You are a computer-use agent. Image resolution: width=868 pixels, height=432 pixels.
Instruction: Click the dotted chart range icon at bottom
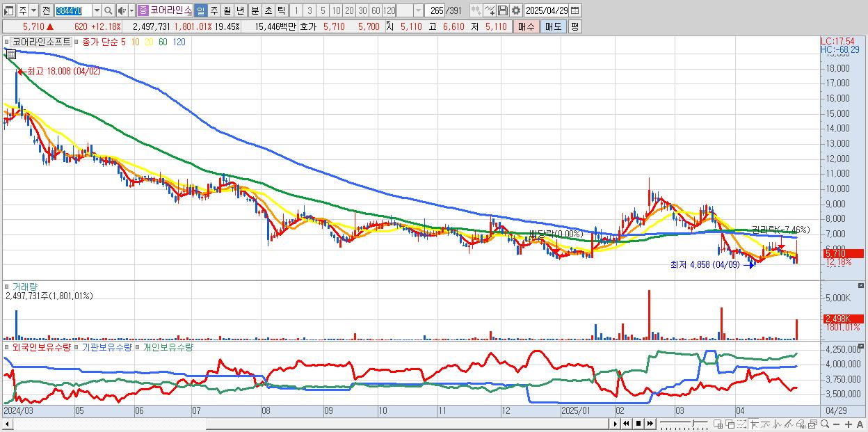(x=742, y=424)
